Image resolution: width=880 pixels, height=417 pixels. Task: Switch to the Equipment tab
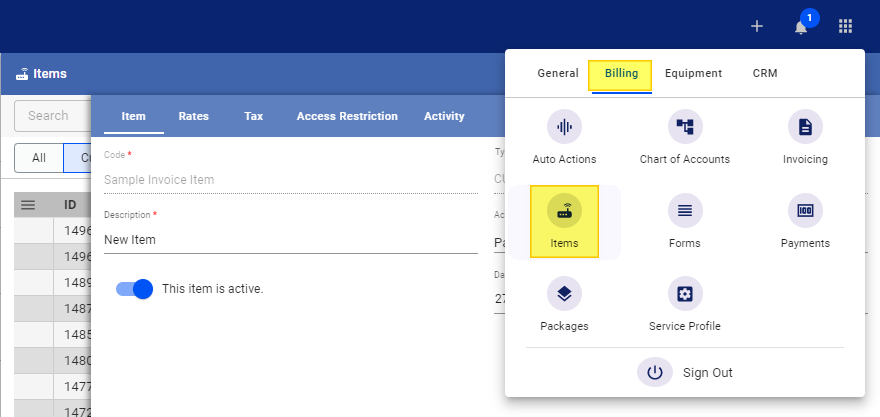[693, 73]
